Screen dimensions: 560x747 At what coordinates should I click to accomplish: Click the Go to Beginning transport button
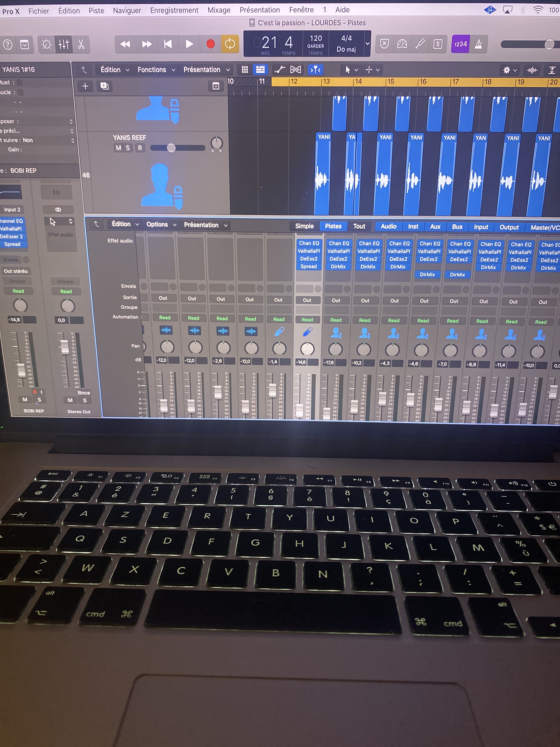[168, 44]
